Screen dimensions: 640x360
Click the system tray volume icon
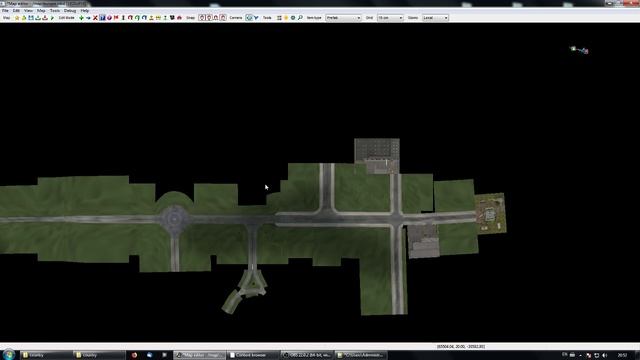point(605,356)
